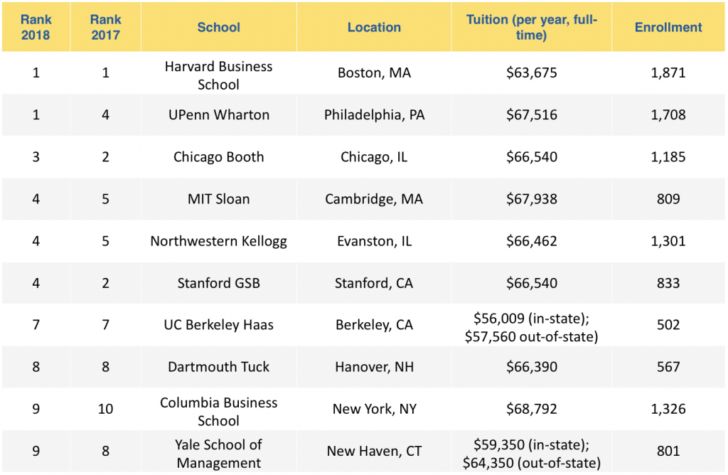The width and height of the screenshot is (728, 475).
Task: Click the Rank 2017 column header
Action: click(105, 27)
